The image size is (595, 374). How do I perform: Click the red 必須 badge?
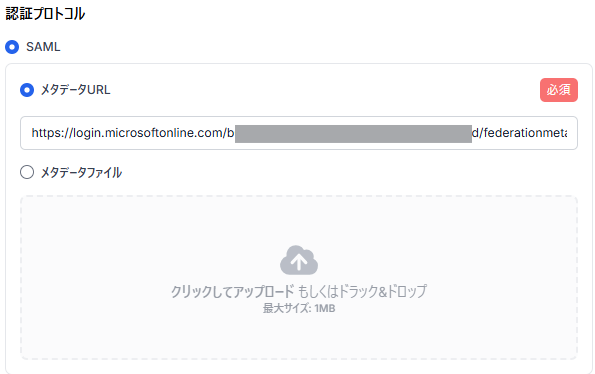[559, 90]
